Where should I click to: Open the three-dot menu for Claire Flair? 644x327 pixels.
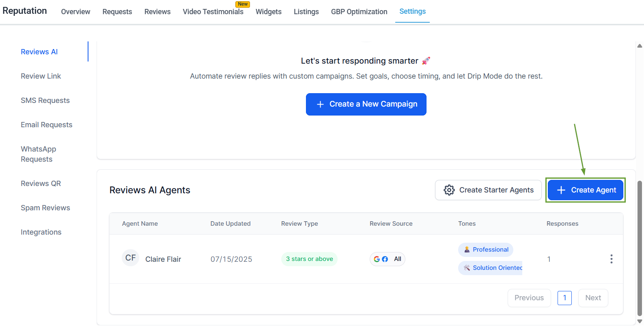click(611, 259)
